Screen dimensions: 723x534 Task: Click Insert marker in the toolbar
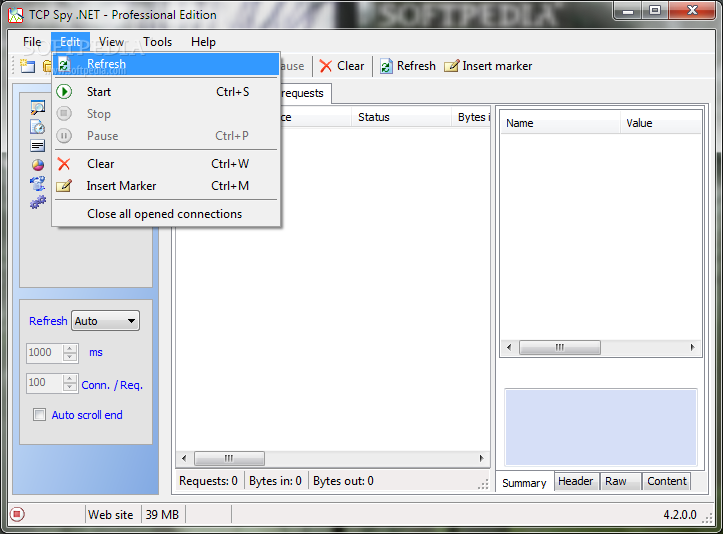488,66
